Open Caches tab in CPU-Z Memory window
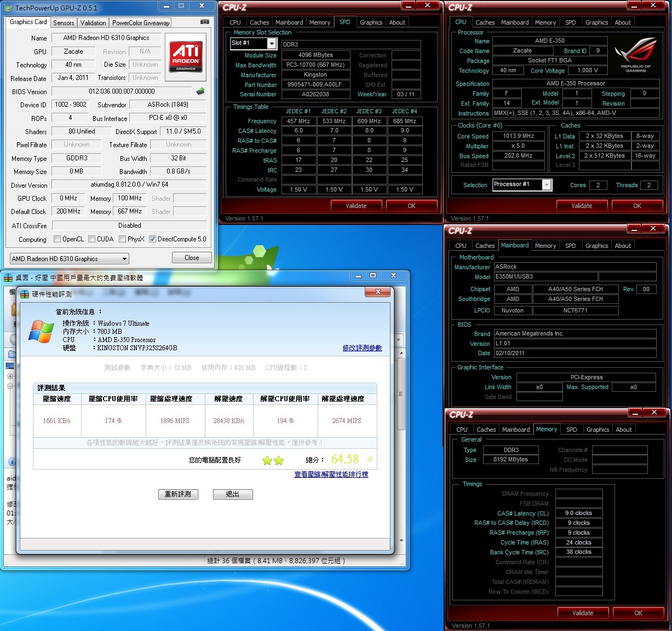 [486, 430]
